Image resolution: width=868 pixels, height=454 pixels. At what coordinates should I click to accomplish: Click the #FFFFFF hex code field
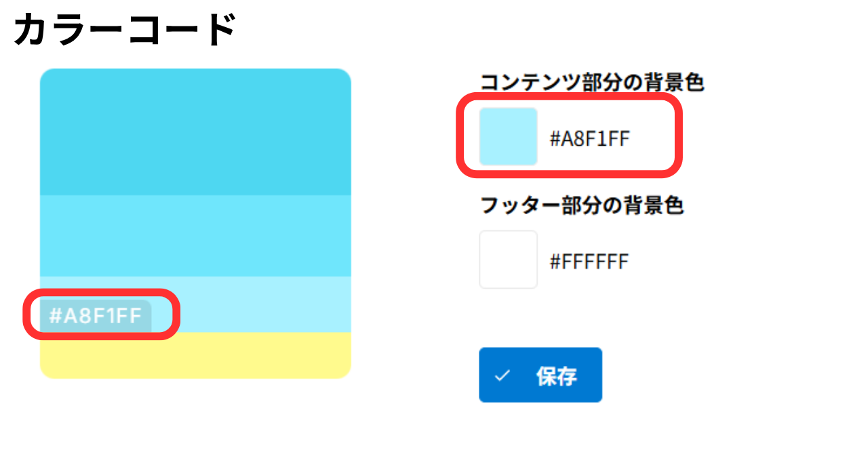coord(589,262)
